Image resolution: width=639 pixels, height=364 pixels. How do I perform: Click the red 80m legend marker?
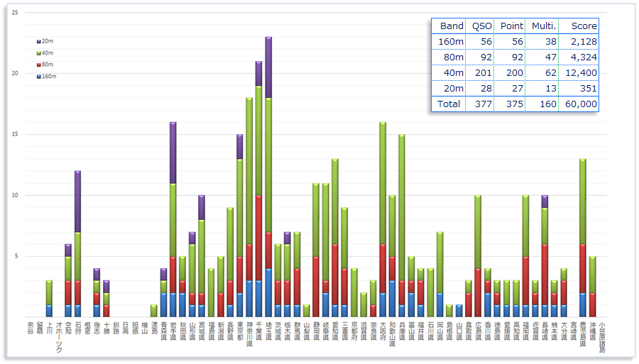pyautogui.click(x=38, y=65)
